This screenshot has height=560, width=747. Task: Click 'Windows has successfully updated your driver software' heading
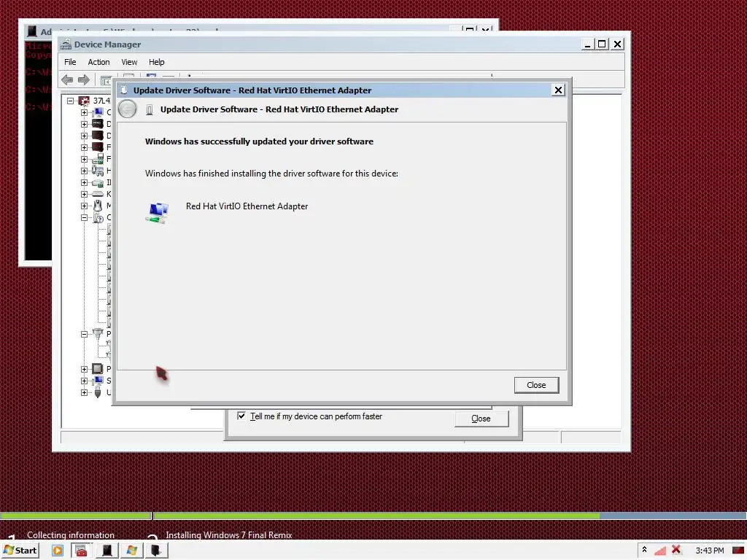click(259, 141)
